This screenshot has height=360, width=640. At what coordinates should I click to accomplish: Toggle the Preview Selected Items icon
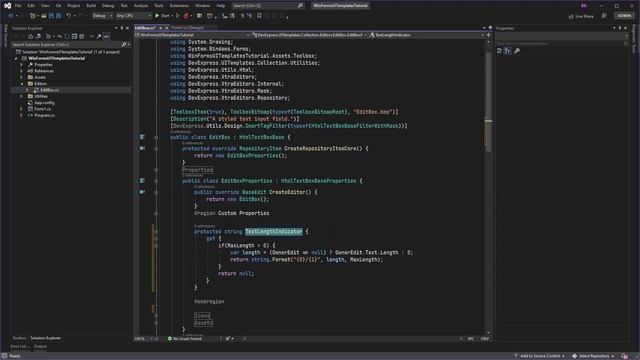[x=106, y=36]
